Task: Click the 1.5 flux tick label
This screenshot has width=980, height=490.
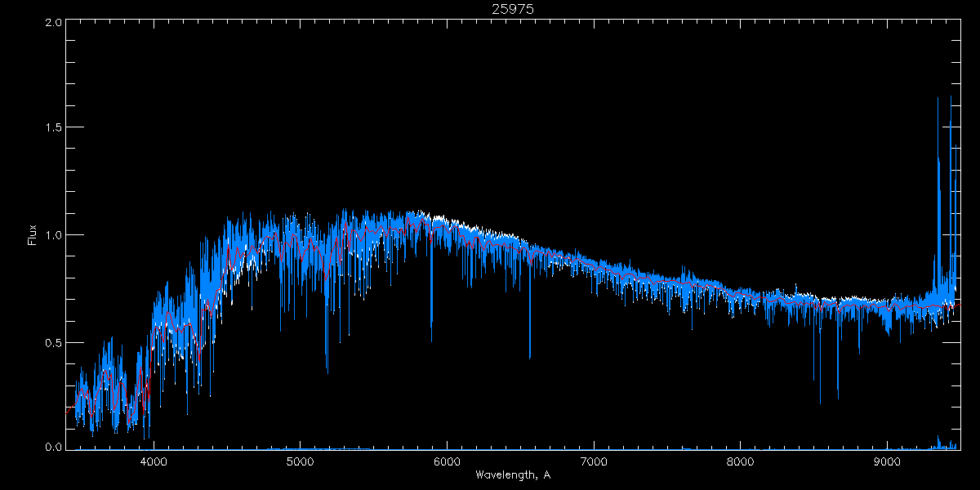Action: (53, 128)
